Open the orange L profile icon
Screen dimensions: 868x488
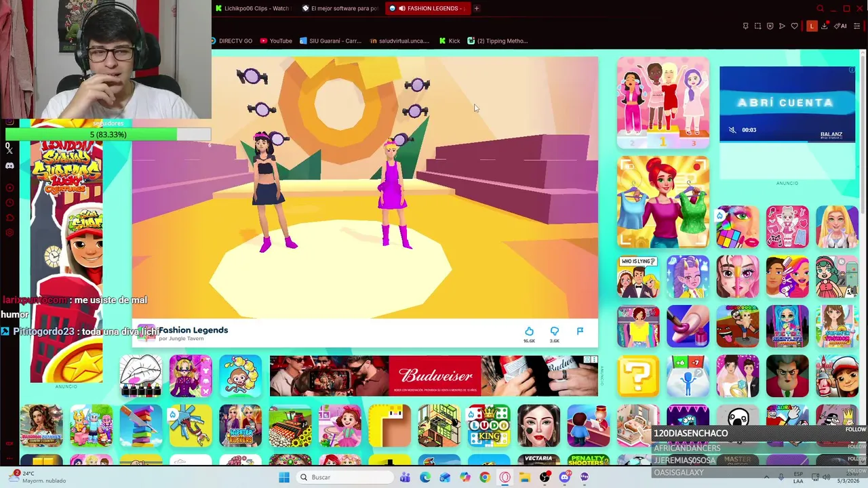[x=812, y=26]
